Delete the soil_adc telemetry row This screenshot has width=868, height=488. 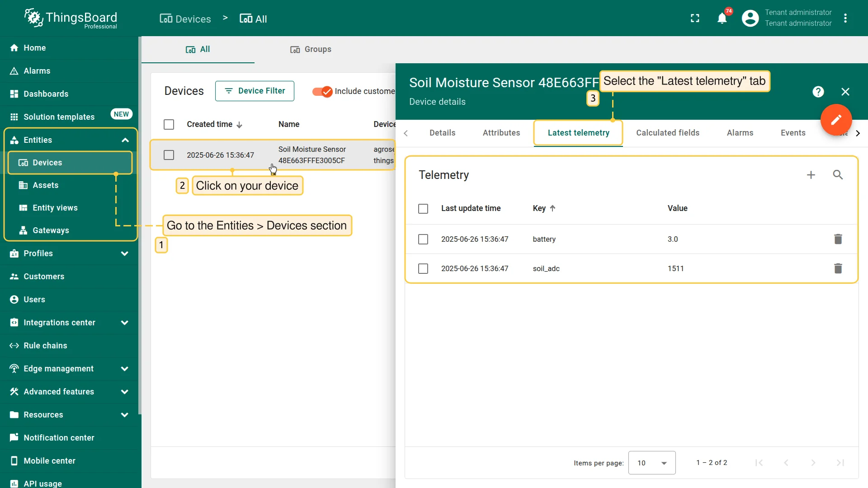(838, 268)
